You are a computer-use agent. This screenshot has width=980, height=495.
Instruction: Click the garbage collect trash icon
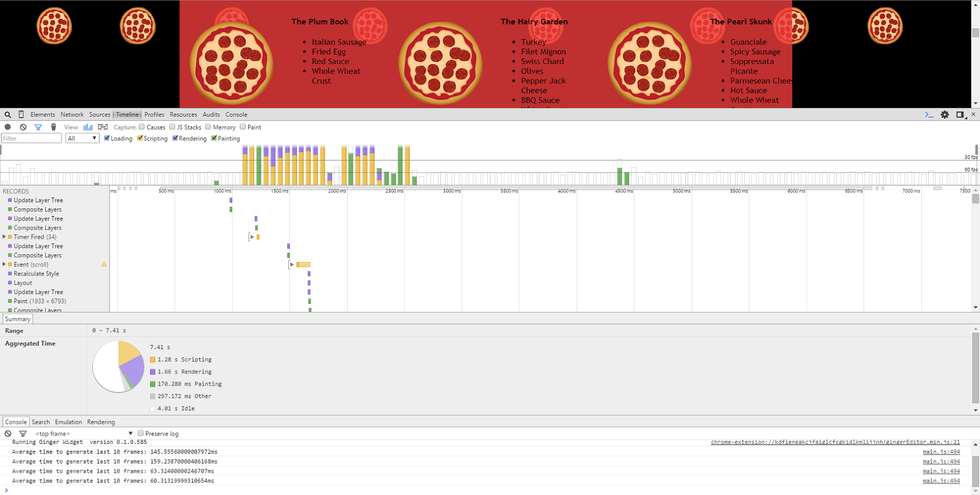click(x=53, y=127)
